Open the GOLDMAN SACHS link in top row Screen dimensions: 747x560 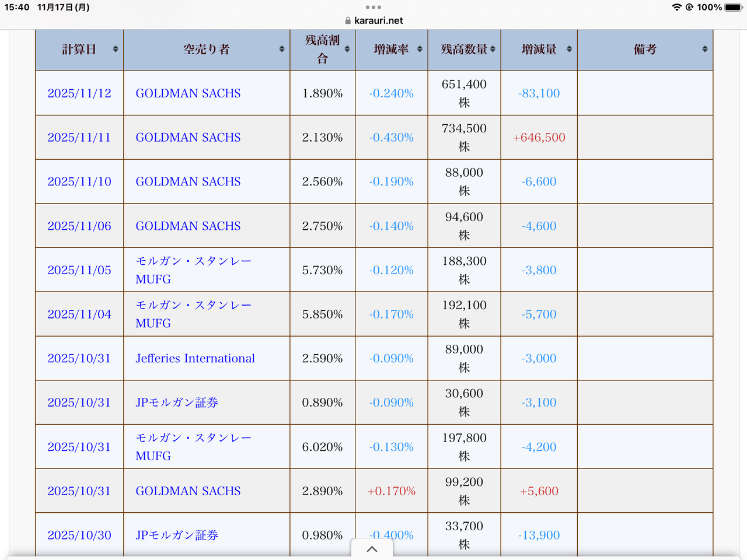pos(187,93)
